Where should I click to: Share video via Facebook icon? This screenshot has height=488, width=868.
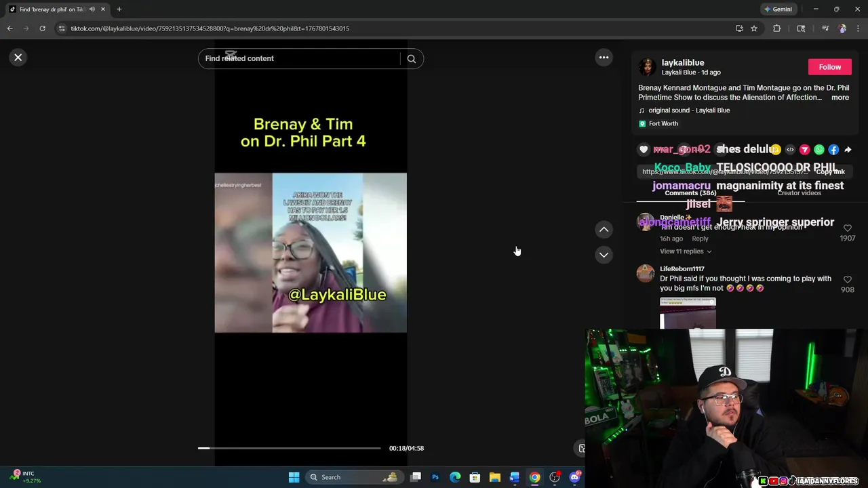coord(833,150)
